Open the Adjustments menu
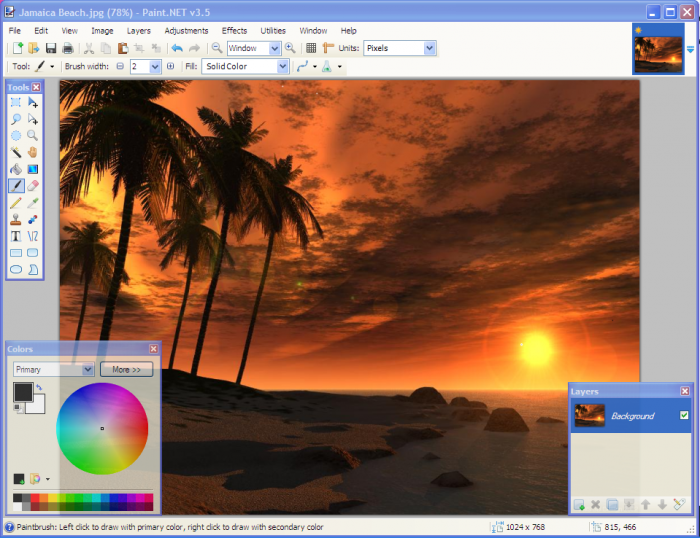 pyautogui.click(x=186, y=31)
